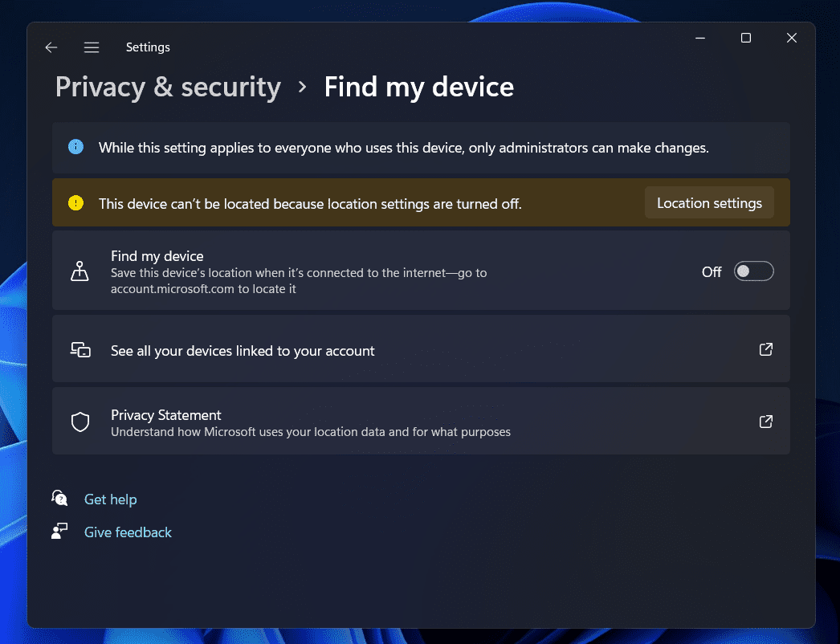Open external link for Privacy Statement

pos(766,422)
